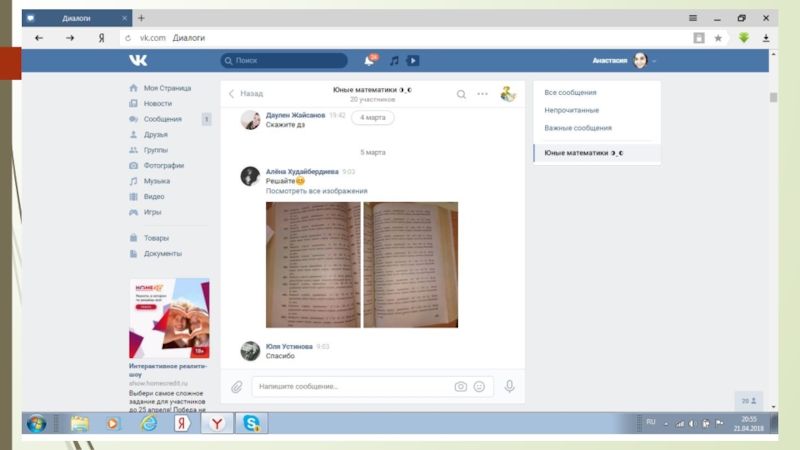Record a voice message with microphone icon

click(509, 386)
